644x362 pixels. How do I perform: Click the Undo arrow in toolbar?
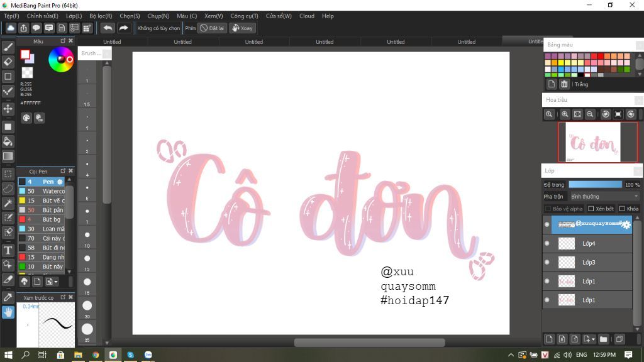[108, 28]
